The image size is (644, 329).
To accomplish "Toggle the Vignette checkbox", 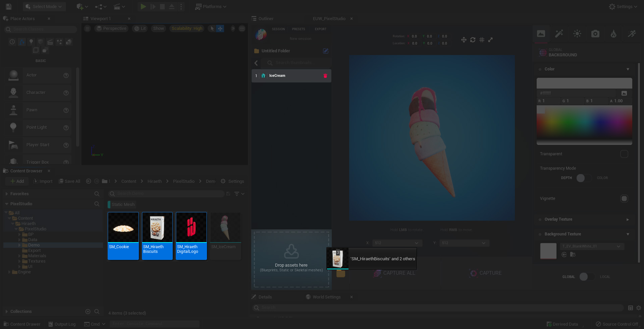I will [624, 199].
